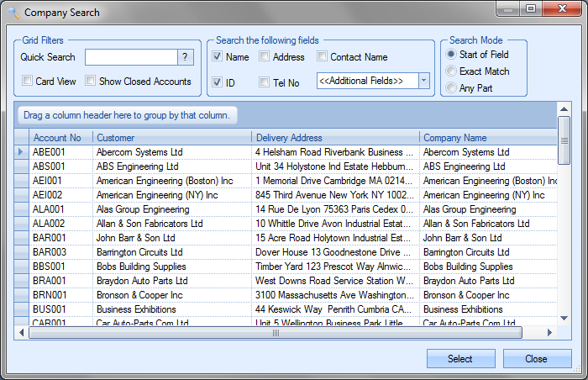Click the Company Search title bar icon
The width and height of the screenshot is (588, 380).
point(12,12)
